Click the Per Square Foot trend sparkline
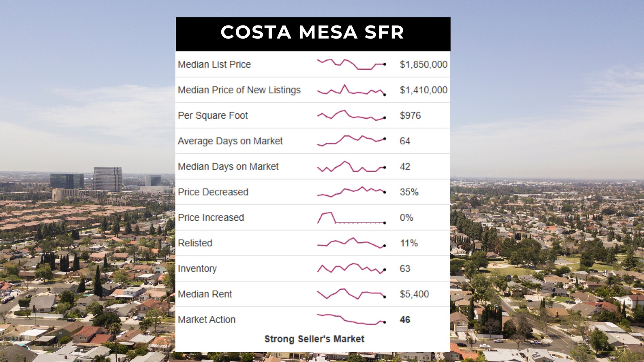Viewport: 644px width, 362px height. (351, 115)
